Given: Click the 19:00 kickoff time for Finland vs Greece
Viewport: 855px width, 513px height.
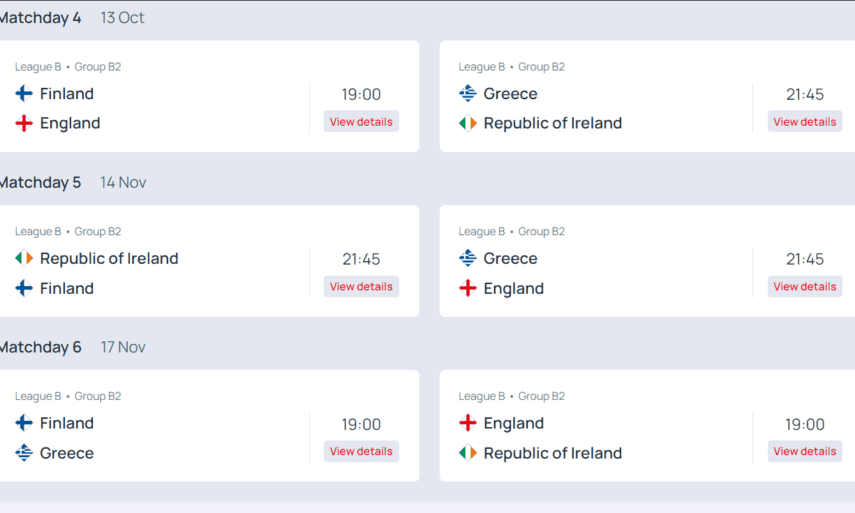Looking at the screenshot, I should pyautogui.click(x=361, y=424).
